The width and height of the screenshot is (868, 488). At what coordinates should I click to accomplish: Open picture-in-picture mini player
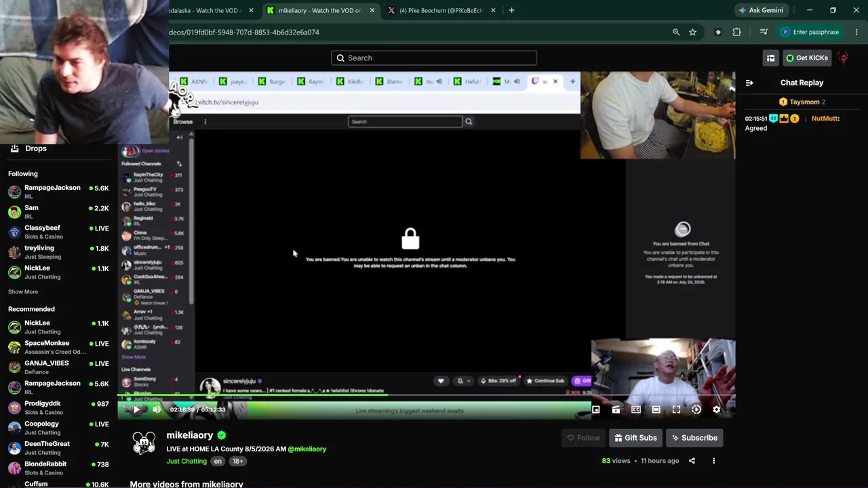tap(595, 409)
